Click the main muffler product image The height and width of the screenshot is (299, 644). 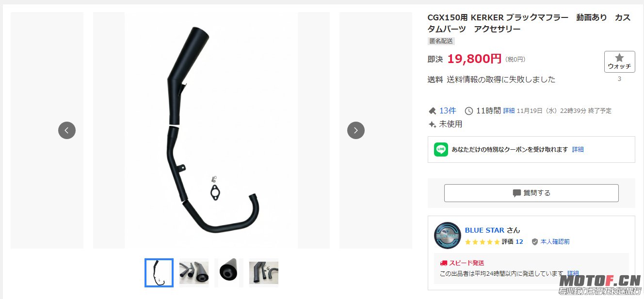[211, 130]
